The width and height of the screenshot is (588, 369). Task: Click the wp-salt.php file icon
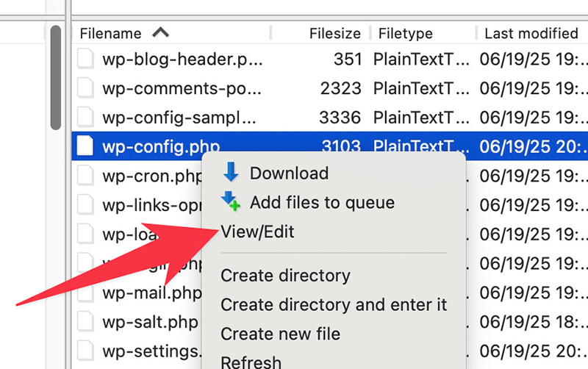[85, 322]
